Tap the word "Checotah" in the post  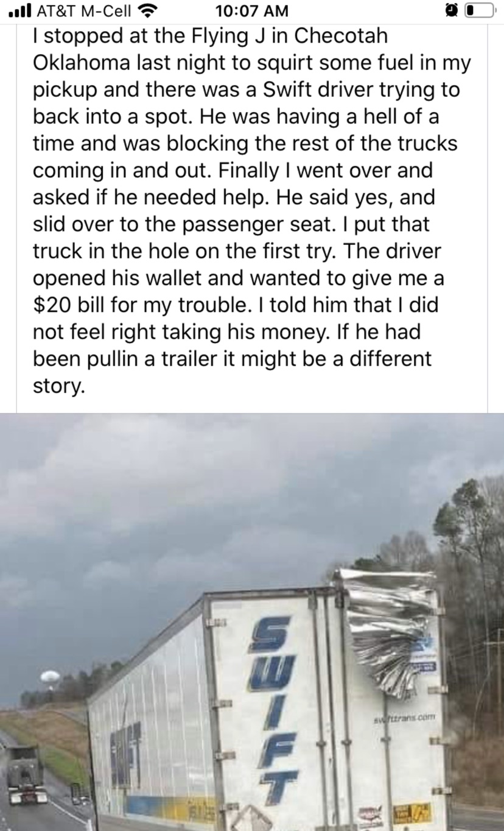[341, 35]
